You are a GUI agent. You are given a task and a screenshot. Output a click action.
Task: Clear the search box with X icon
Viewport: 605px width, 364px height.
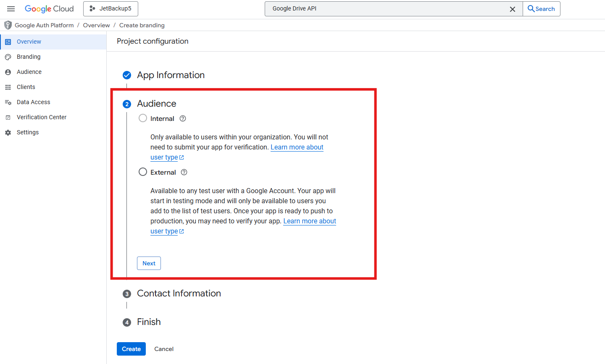pyautogui.click(x=512, y=9)
